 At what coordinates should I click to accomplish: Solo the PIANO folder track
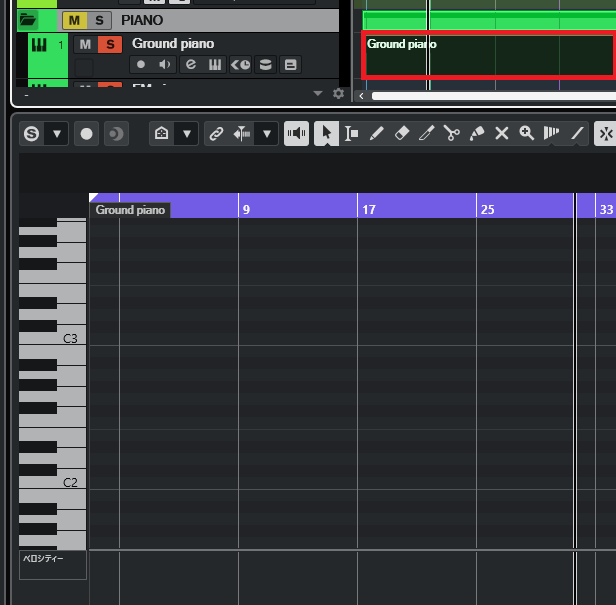click(x=99, y=20)
